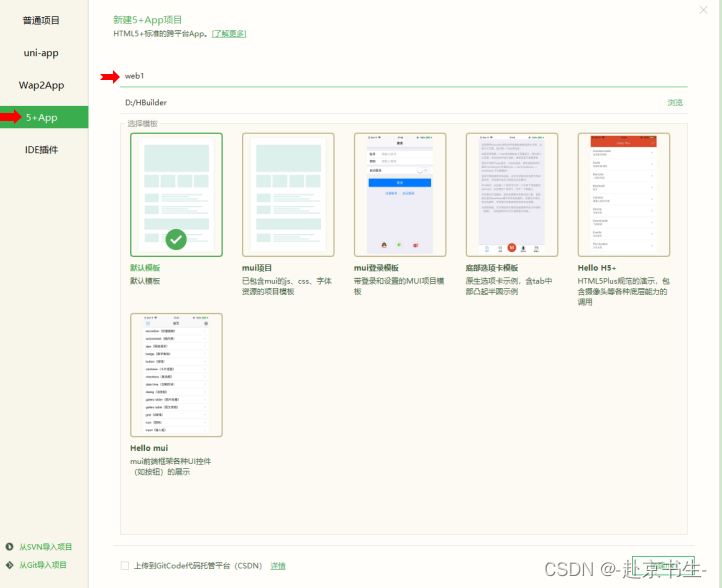
Task: Click the Hello mui title label
Action: point(149,448)
